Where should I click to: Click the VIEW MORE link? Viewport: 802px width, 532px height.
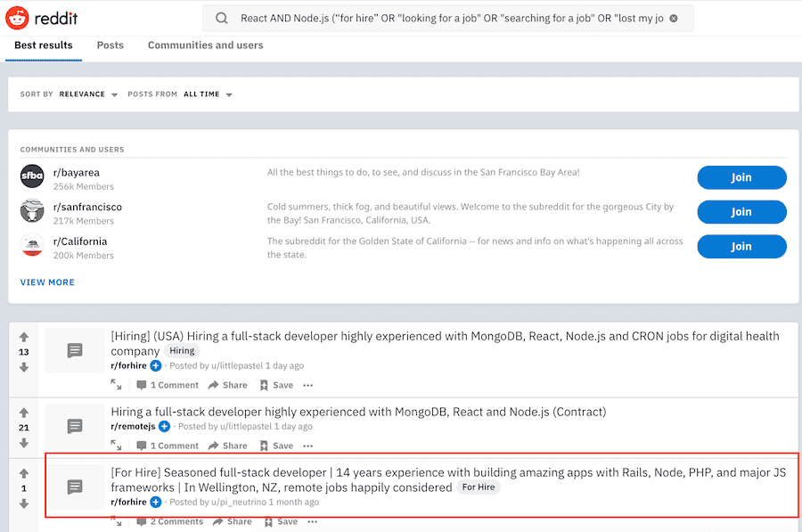pyautogui.click(x=47, y=282)
